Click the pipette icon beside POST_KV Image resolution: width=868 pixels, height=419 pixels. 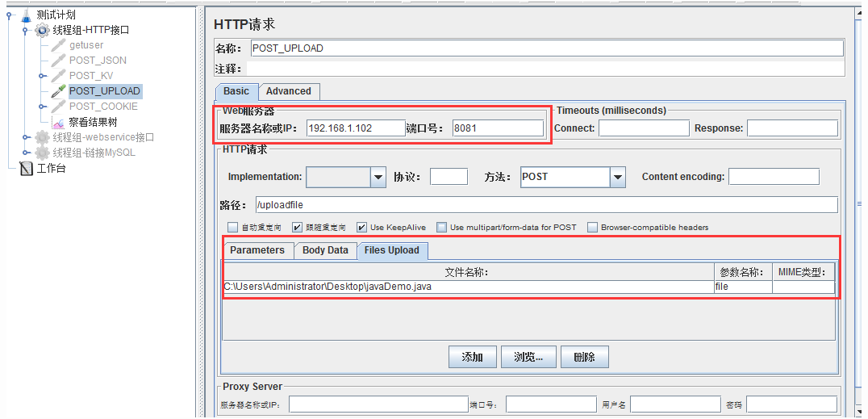[x=58, y=76]
